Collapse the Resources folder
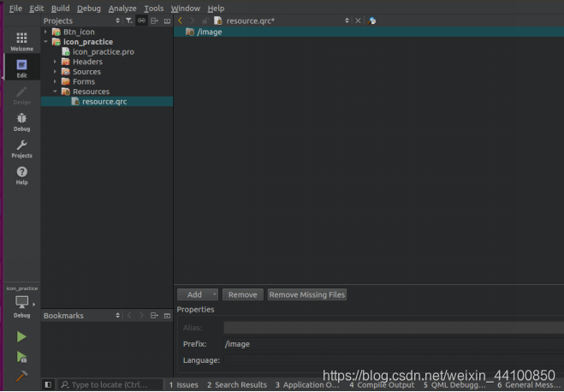Viewport: 564px width, 392px height. coord(55,92)
